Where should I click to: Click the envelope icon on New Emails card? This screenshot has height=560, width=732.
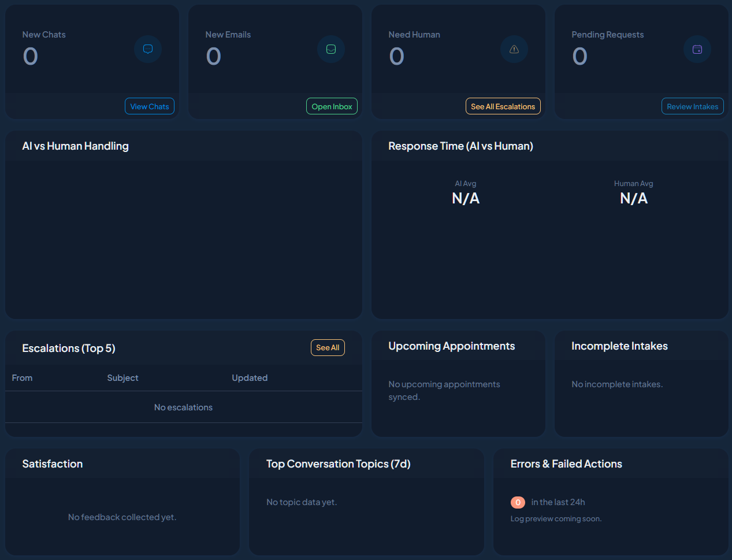(x=331, y=49)
